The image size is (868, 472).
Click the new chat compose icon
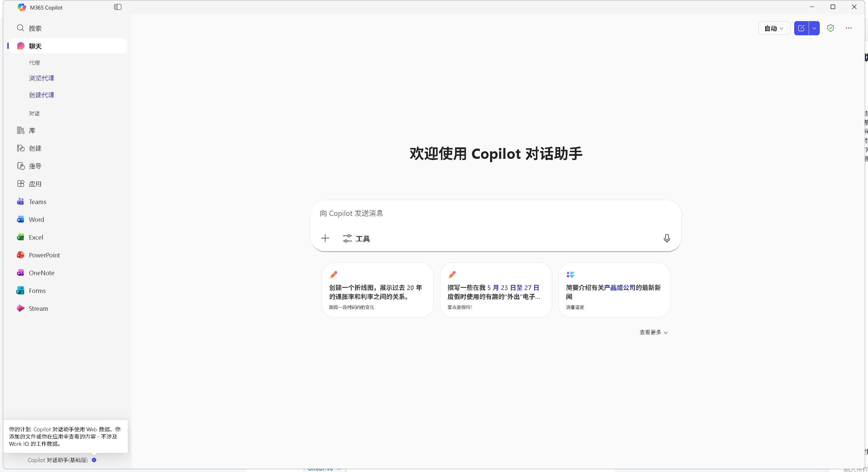801,28
